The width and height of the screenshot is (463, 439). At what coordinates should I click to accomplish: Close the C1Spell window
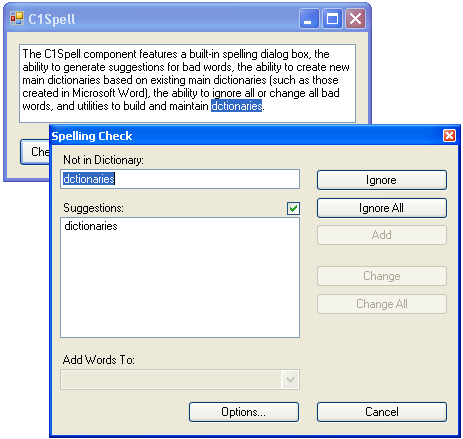(355, 19)
